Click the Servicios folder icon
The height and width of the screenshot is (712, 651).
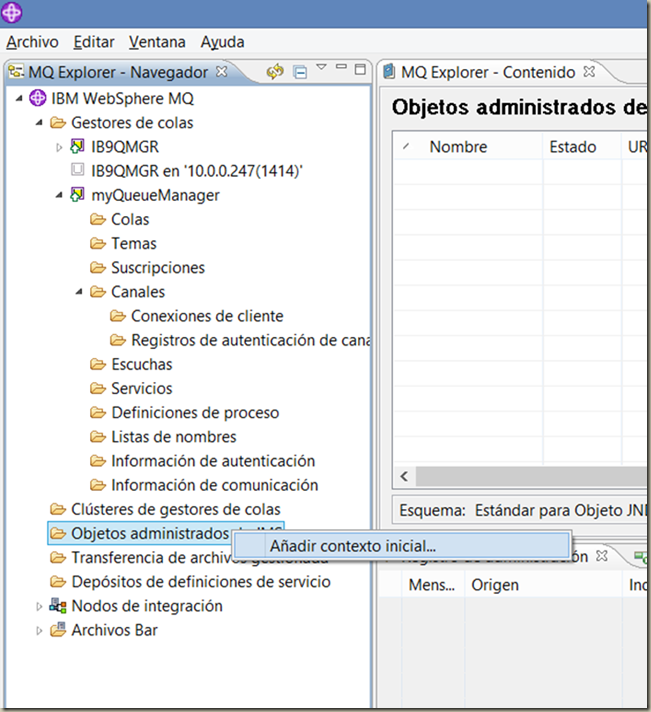[98, 388]
